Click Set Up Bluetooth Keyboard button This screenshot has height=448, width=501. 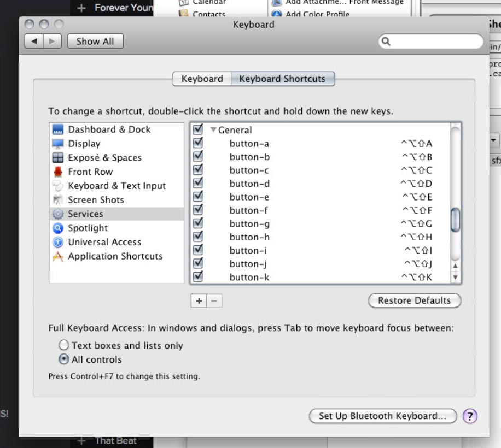coord(383,416)
